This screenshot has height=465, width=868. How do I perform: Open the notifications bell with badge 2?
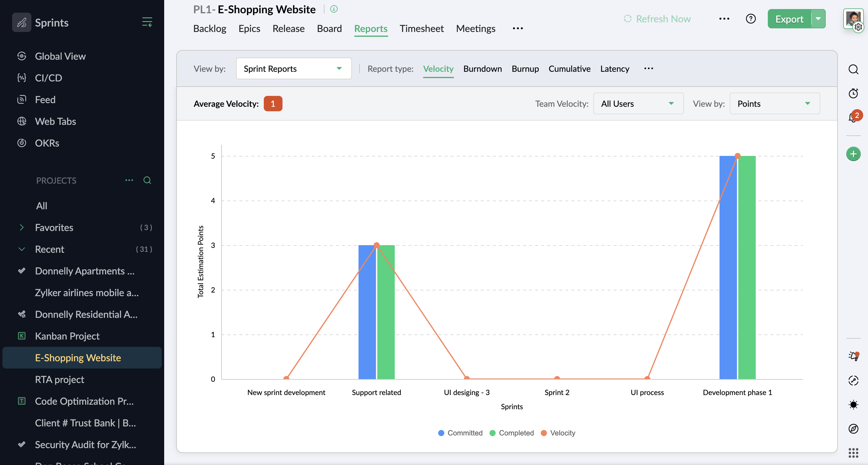853,118
